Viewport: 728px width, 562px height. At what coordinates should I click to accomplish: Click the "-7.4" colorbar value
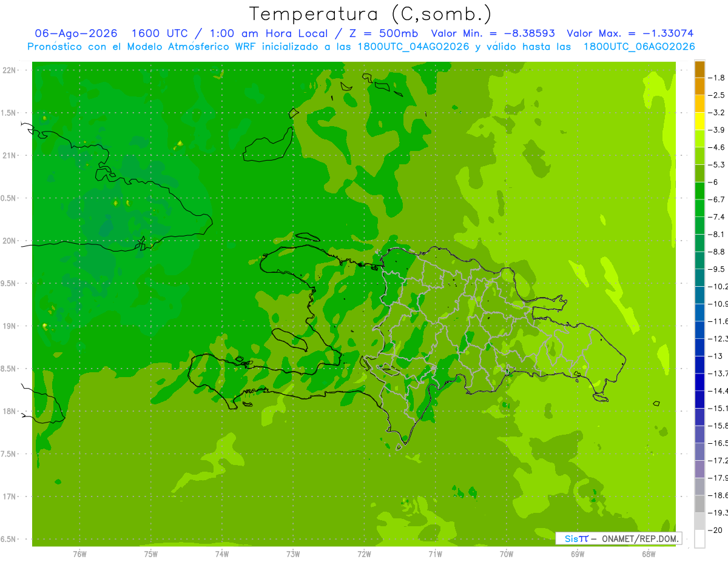pyautogui.click(x=718, y=216)
